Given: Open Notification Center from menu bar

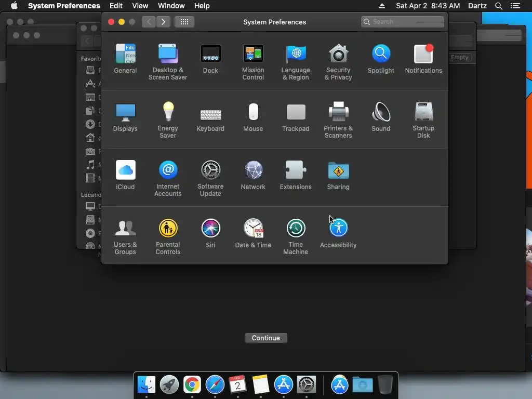Looking at the screenshot, I should point(515,6).
